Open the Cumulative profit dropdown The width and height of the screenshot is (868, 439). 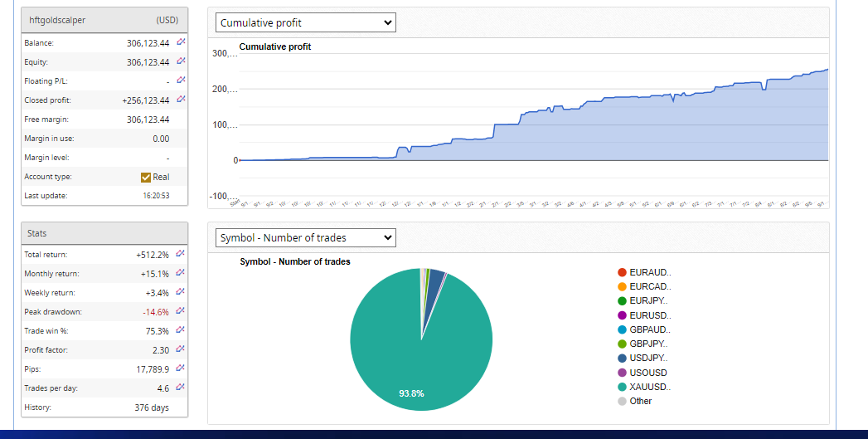[x=306, y=23]
